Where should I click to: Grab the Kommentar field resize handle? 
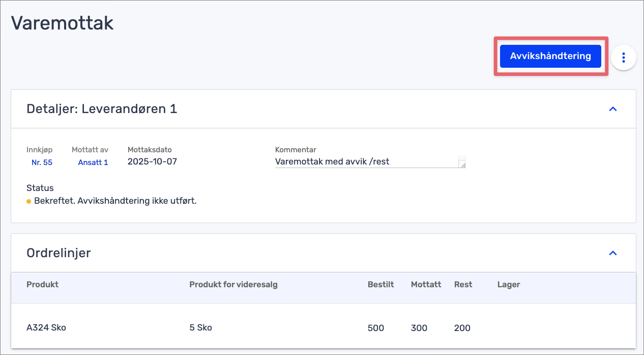(x=462, y=165)
